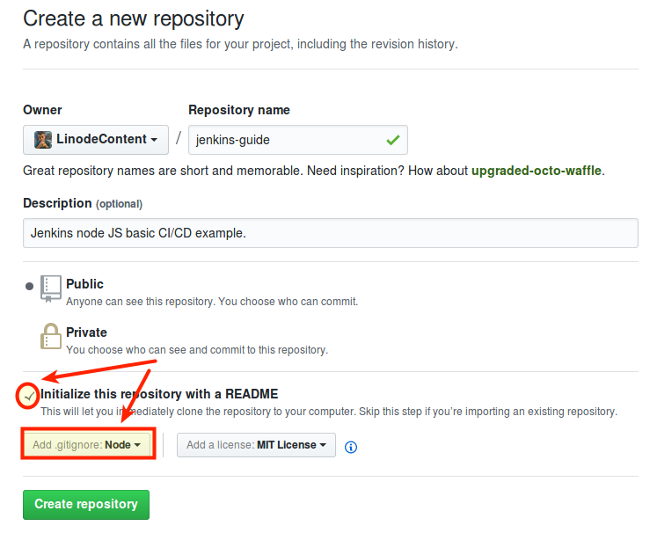650x533 pixels.
Task: Click the Private repository lock icon
Action: (51, 337)
